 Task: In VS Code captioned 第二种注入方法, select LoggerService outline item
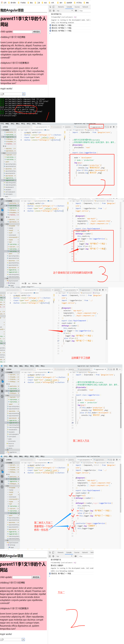pos(12,452)
